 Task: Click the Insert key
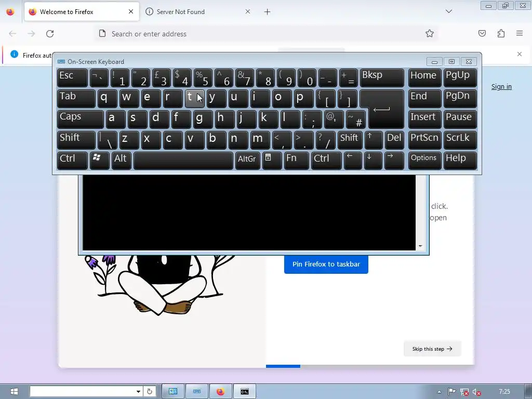[x=424, y=119]
